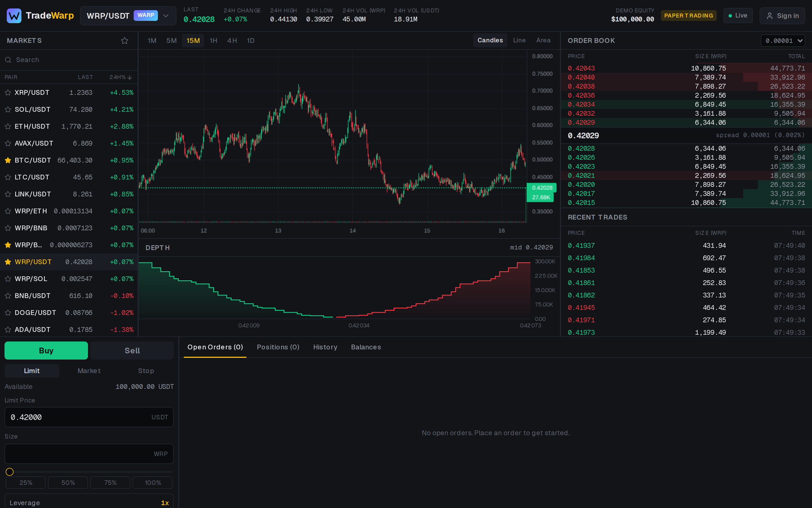This screenshot has height=508, width=812.
Task: Focus the Markets search field
Action: pyautogui.click(x=69, y=60)
